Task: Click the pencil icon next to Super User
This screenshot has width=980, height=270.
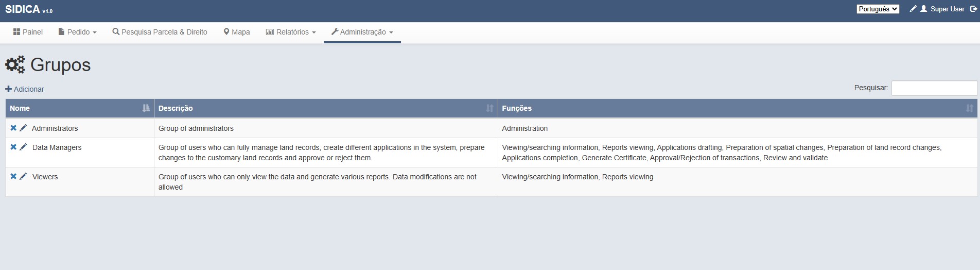Action: 913,9
